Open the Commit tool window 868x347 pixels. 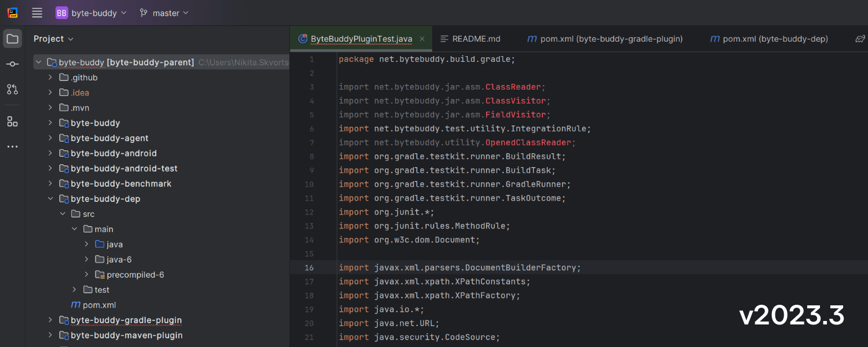click(13, 64)
